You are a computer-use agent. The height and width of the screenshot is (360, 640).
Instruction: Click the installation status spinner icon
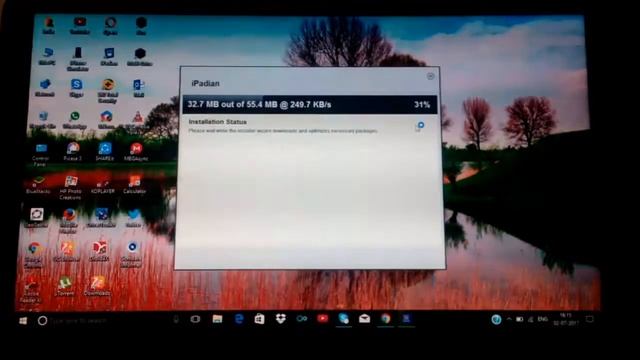pos(420,126)
